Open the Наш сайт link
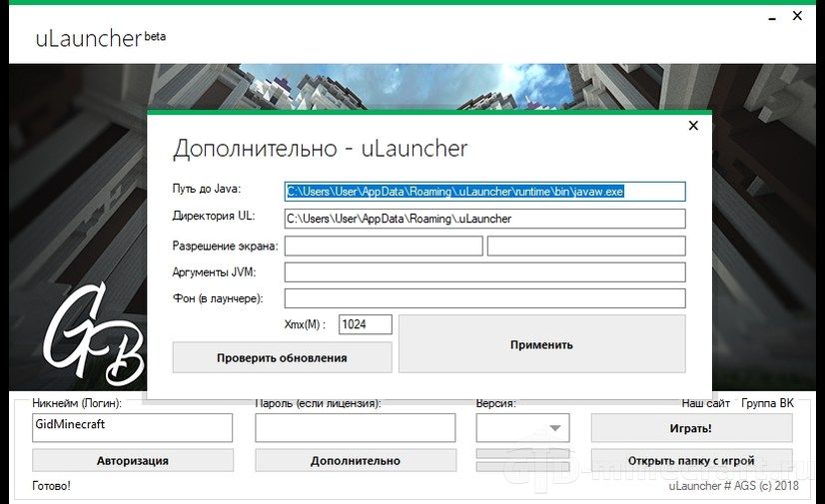 (705, 403)
